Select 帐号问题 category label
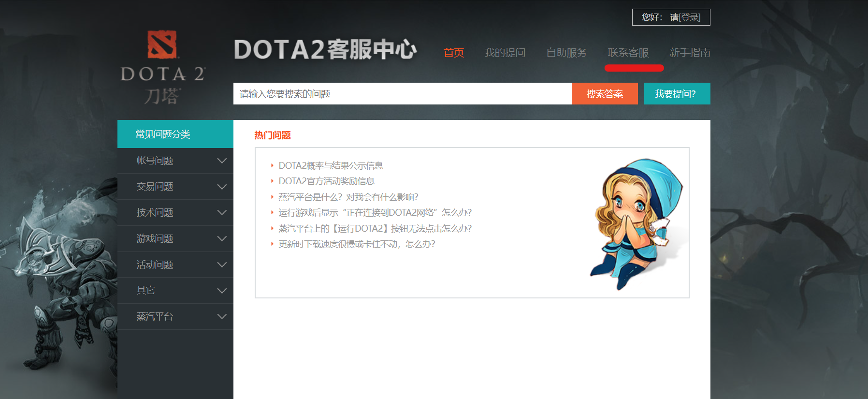Image resolution: width=868 pixels, height=399 pixels. click(x=155, y=161)
